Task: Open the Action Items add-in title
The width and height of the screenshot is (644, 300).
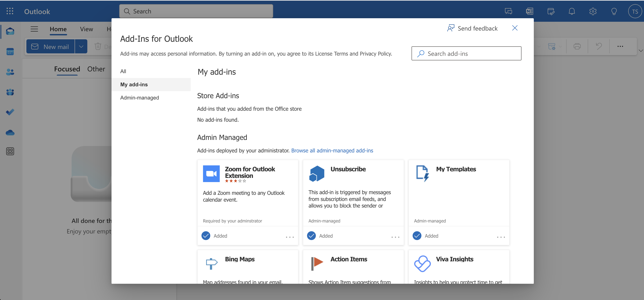Action: click(349, 259)
